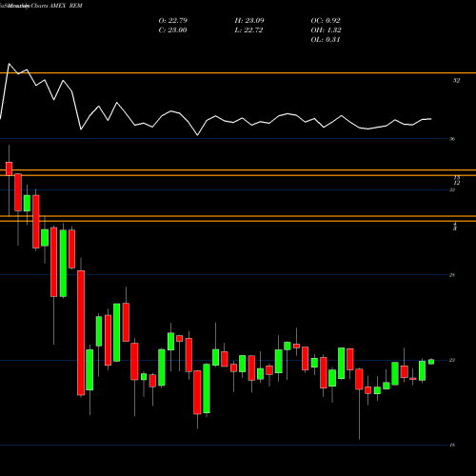Click the '18' price axis label
Screen dimensions: 476x476
point(452,445)
